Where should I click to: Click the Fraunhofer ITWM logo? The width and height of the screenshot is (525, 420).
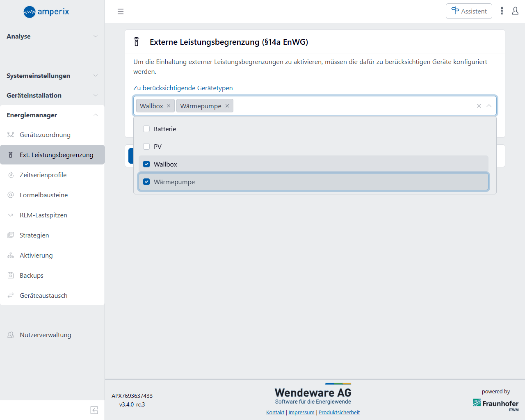496,404
